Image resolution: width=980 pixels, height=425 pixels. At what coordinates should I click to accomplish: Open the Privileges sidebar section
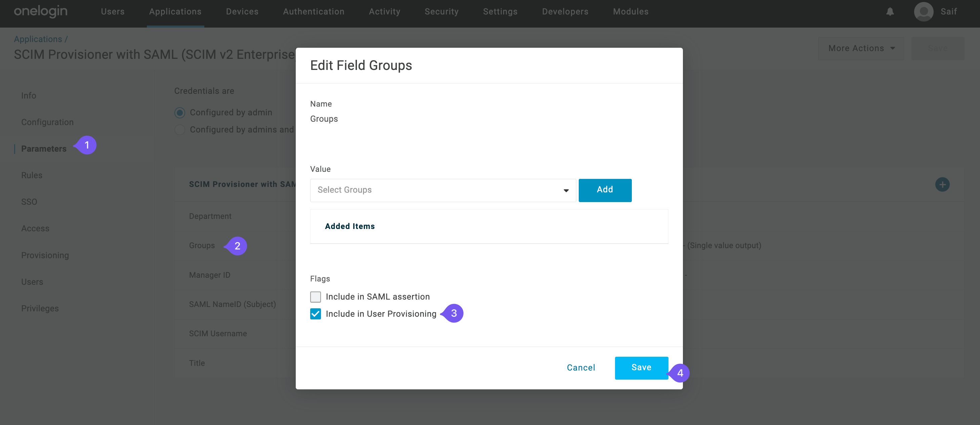tap(40, 308)
